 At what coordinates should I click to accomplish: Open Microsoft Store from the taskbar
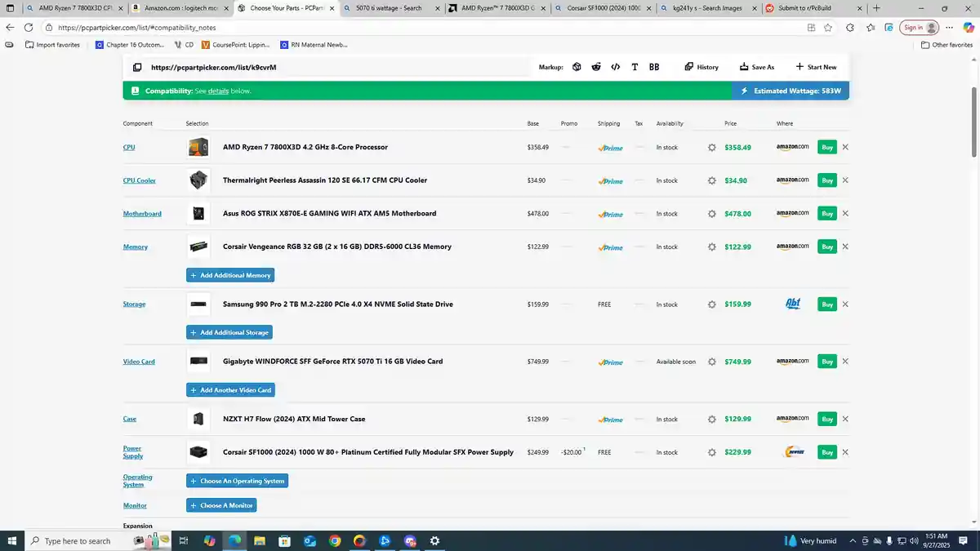click(x=285, y=540)
